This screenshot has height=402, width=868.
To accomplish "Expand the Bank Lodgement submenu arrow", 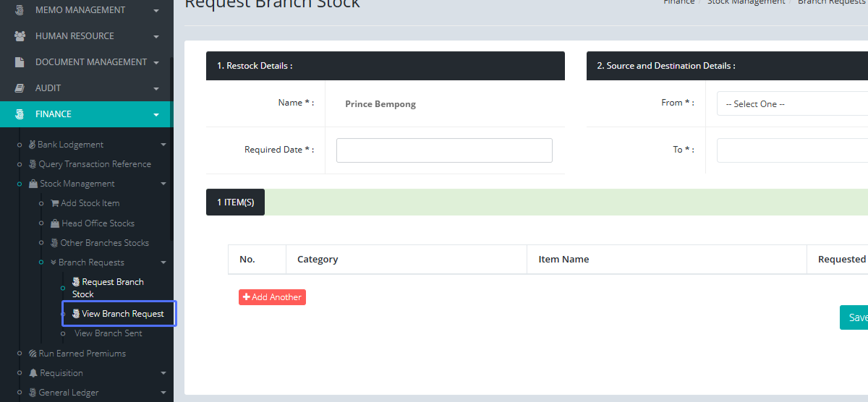I will point(163,145).
